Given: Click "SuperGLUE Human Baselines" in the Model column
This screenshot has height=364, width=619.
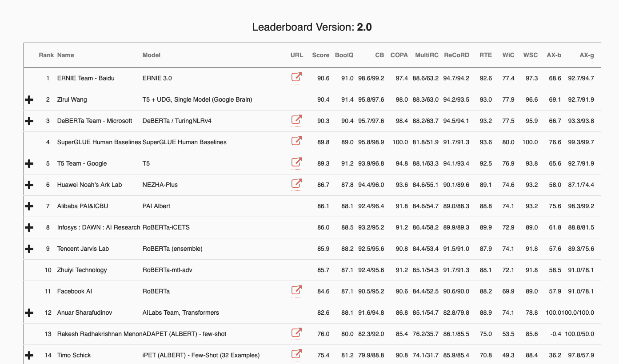Looking at the screenshot, I should coord(184,142).
